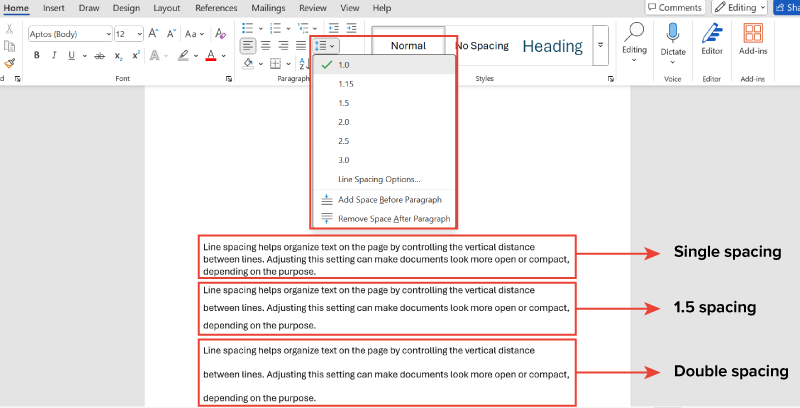
Task: Insert a multilevel list
Action: [303, 28]
